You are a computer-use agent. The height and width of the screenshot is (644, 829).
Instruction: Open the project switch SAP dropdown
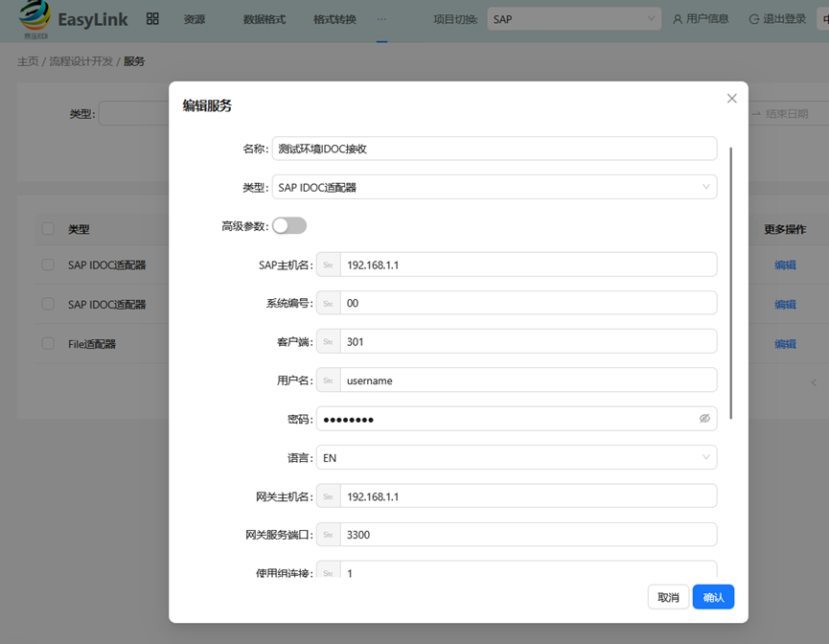tap(574, 19)
